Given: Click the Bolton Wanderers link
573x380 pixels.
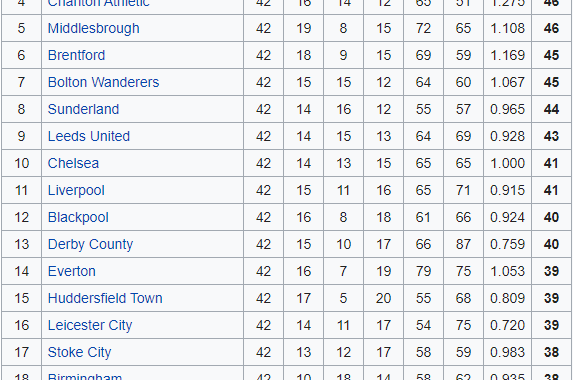Looking at the screenshot, I should coord(103,83).
